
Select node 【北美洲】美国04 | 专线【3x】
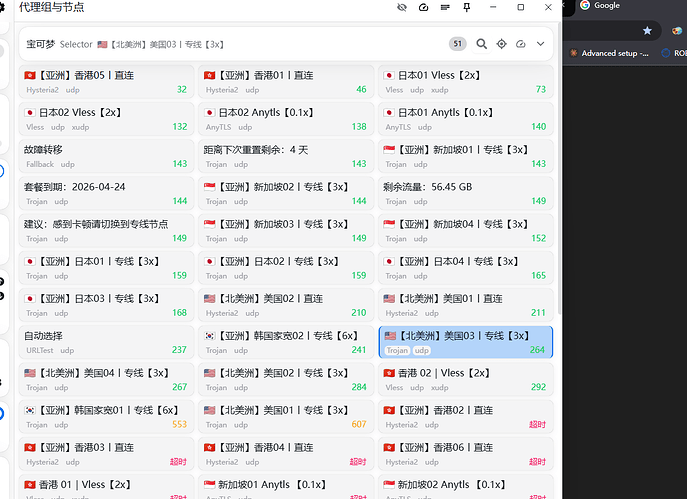pos(106,379)
